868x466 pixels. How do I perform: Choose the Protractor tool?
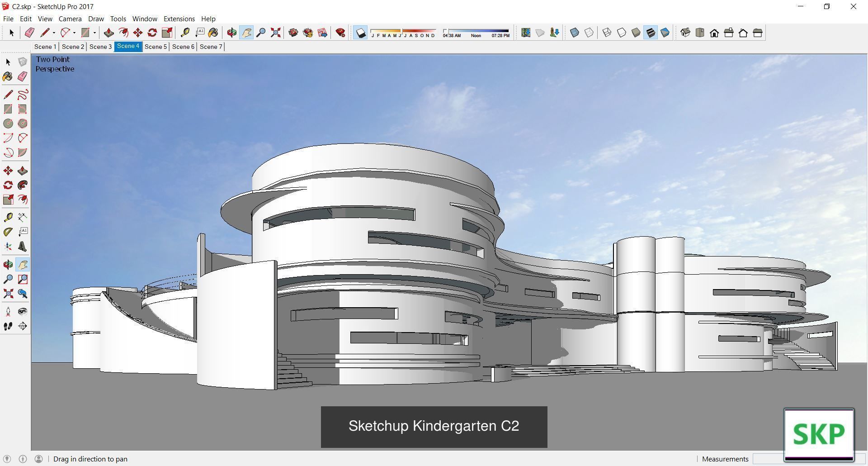(8, 232)
